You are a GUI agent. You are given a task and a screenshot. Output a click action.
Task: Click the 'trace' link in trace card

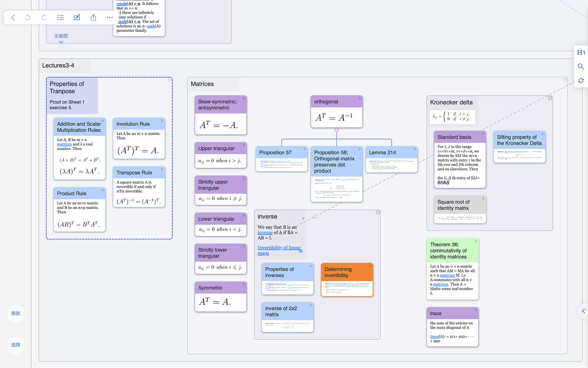434,337
